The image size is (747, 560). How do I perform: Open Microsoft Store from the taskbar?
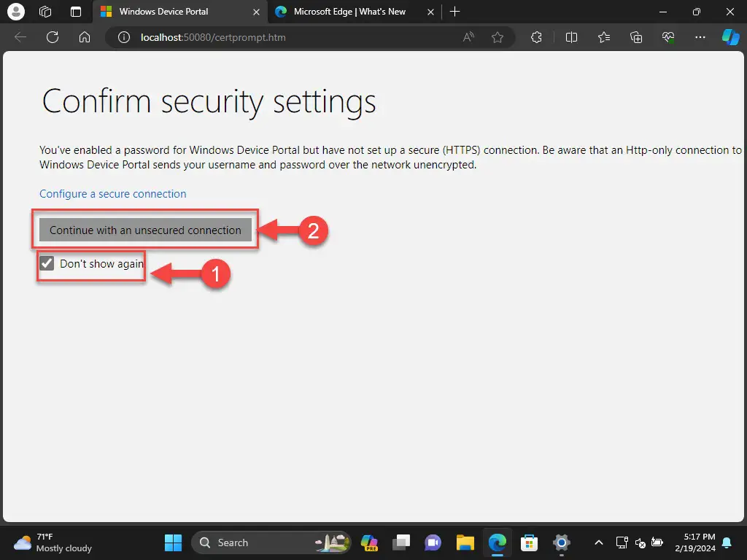click(x=529, y=542)
